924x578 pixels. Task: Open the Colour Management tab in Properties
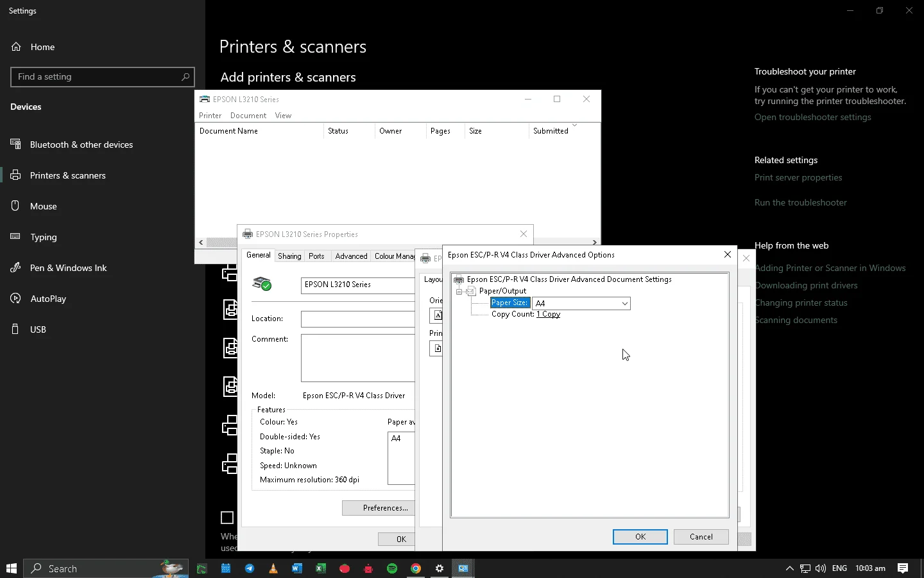(394, 256)
